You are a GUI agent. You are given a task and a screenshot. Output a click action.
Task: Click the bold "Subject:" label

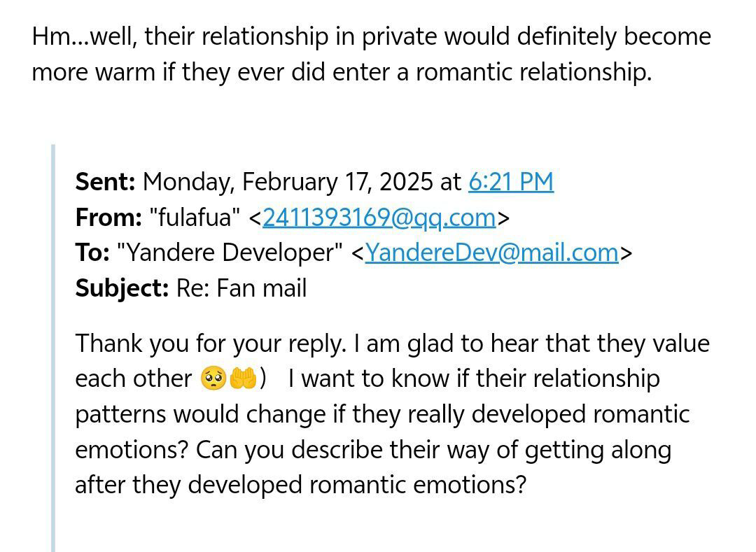(122, 288)
